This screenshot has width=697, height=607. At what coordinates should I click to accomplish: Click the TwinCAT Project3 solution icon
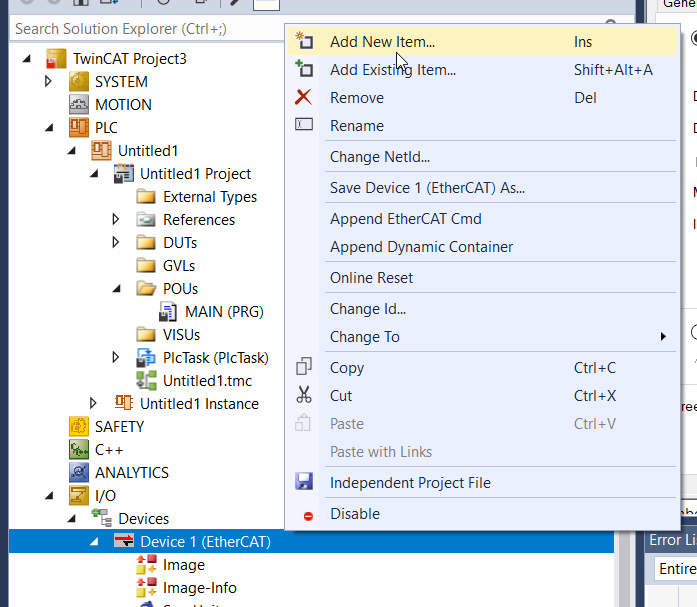[56, 59]
